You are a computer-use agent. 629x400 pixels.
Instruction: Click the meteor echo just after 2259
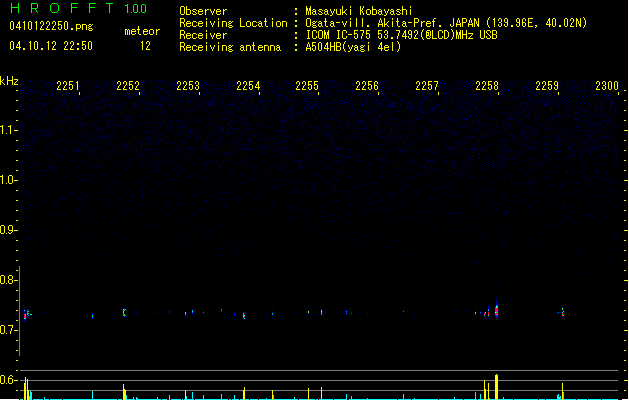tap(562, 312)
